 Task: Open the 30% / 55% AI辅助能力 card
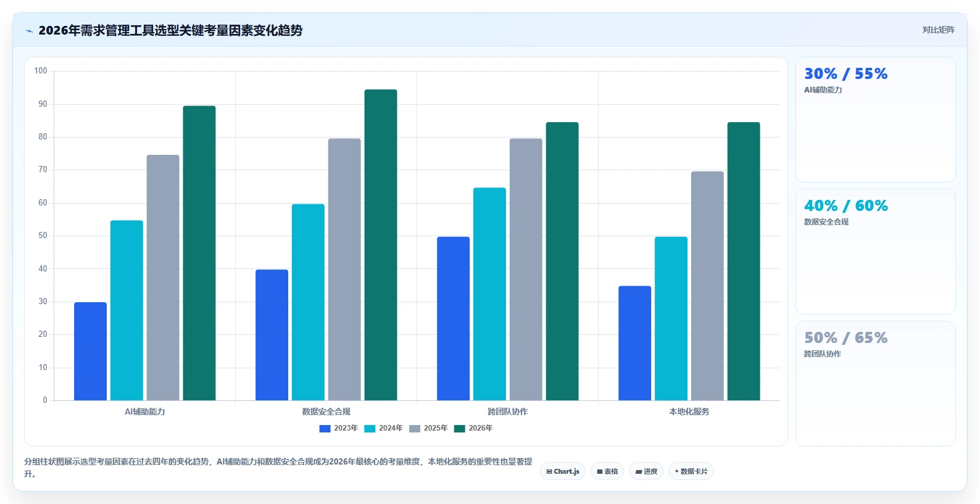coord(875,120)
